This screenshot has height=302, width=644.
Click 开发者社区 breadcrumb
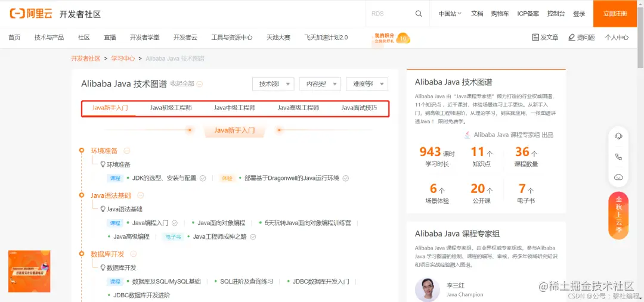[86, 58]
